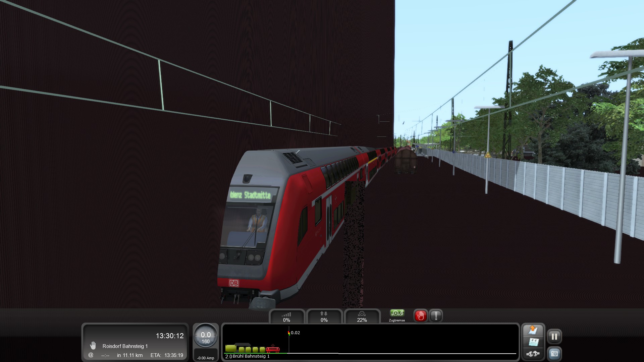The image size is (644, 362).
Task: Click the Brühl Bahnsteig 1 station label
Action: coord(251,356)
